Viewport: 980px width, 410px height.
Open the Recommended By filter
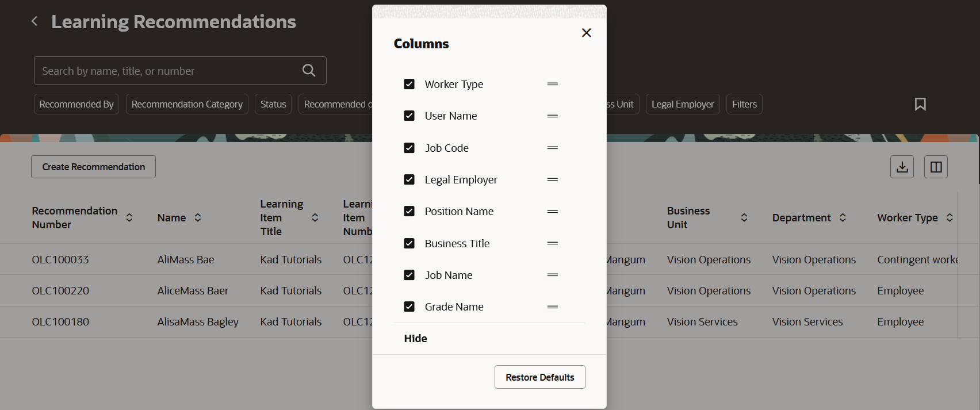coord(76,104)
